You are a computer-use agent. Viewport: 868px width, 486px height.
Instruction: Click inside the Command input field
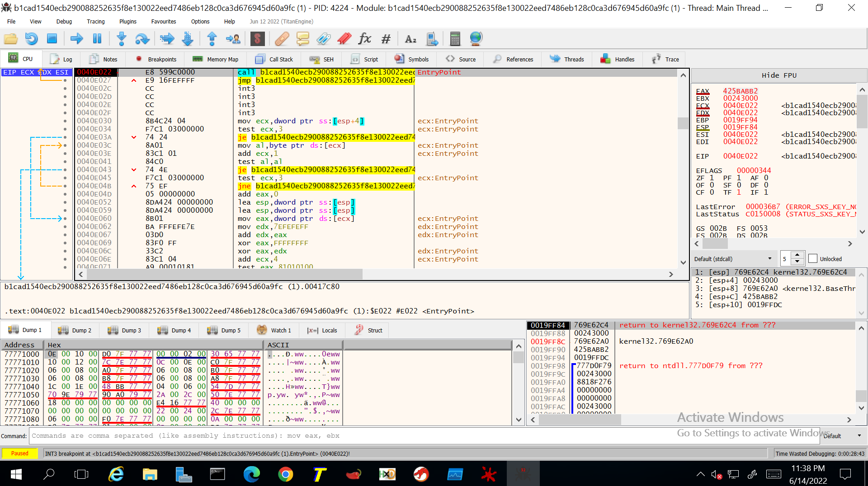coord(271,436)
